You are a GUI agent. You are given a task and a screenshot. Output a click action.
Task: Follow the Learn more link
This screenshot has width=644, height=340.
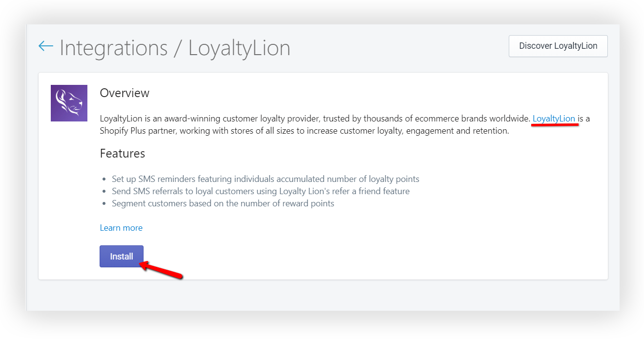pos(121,228)
